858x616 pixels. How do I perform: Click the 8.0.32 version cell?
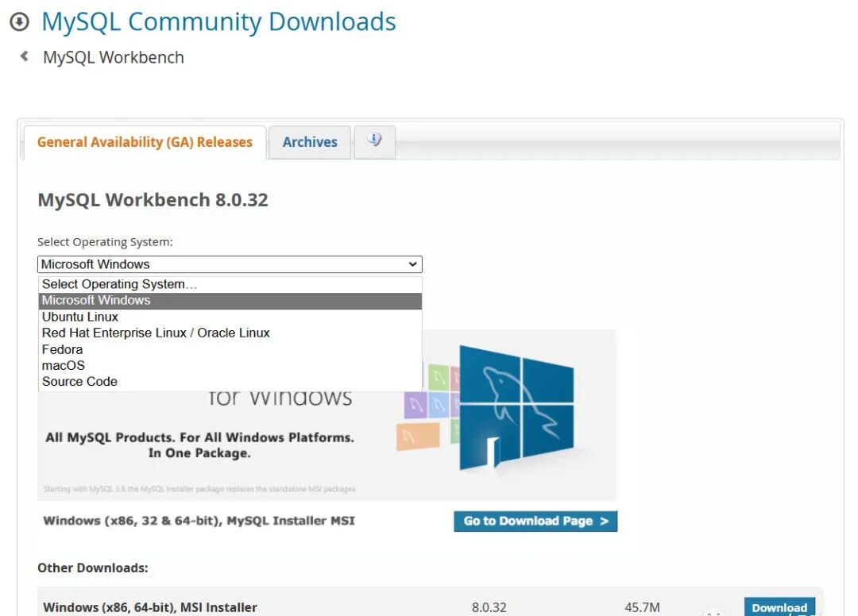(489, 607)
